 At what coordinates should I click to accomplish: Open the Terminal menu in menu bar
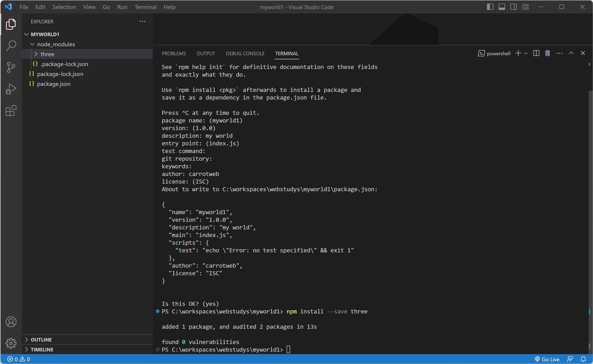tap(145, 7)
